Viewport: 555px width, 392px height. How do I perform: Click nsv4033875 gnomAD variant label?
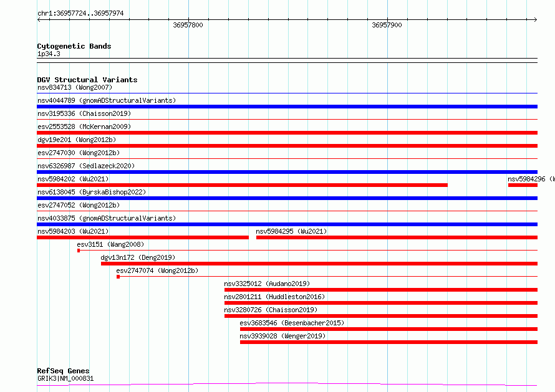(107, 218)
